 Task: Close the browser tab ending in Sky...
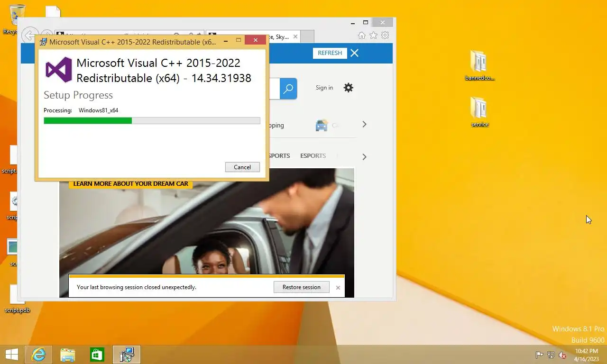[x=295, y=36]
